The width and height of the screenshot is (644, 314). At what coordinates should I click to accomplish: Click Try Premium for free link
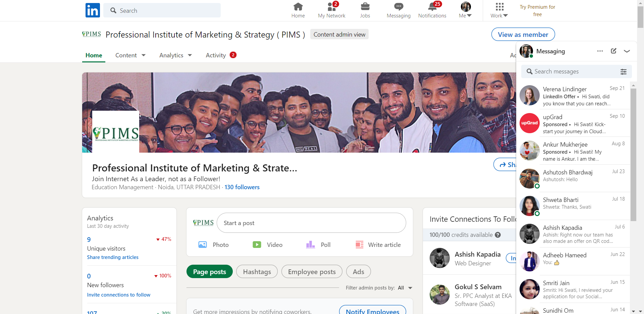point(537,10)
